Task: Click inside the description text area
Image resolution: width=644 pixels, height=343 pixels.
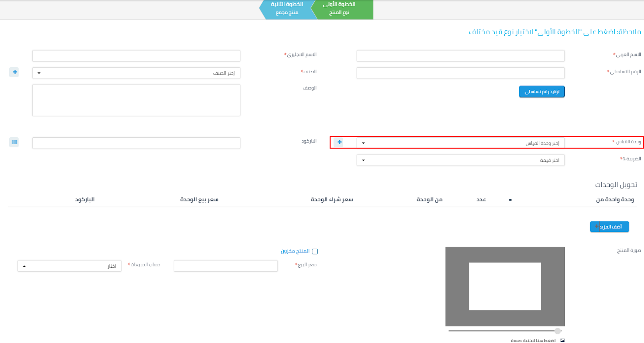Action: click(x=136, y=100)
